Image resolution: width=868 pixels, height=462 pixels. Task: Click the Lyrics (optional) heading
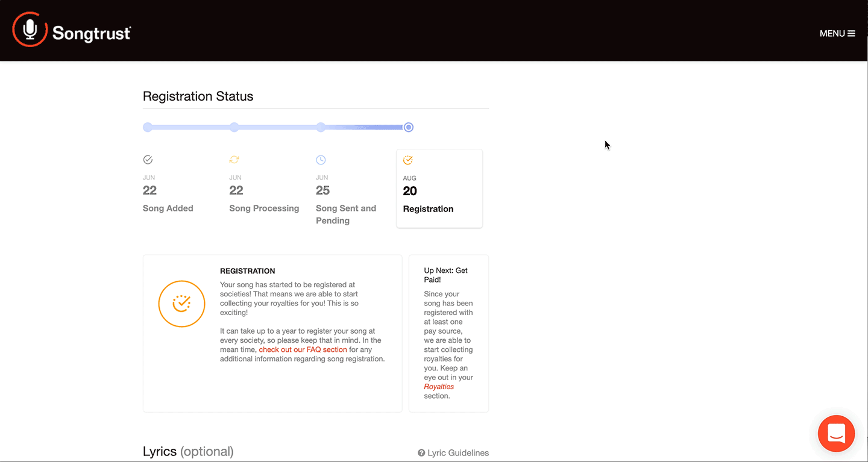(x=188, y=451)
